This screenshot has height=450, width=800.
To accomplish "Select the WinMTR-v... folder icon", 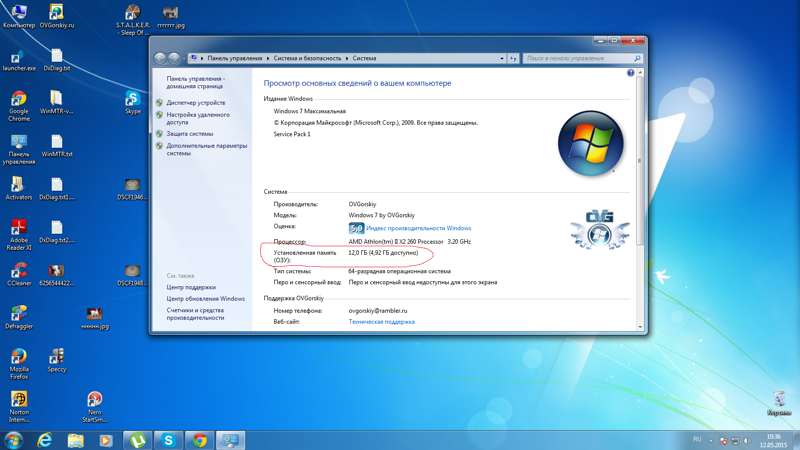I will (x=57, y=102).
